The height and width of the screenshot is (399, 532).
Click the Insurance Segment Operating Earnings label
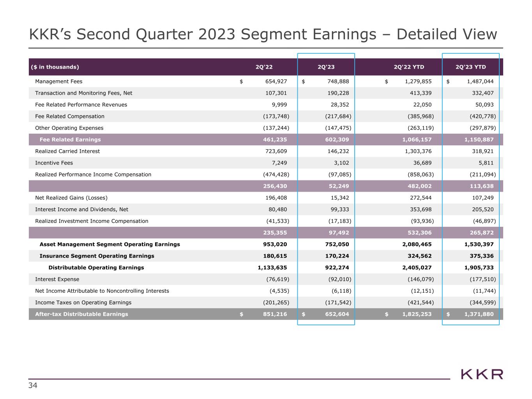pos(97,256)
